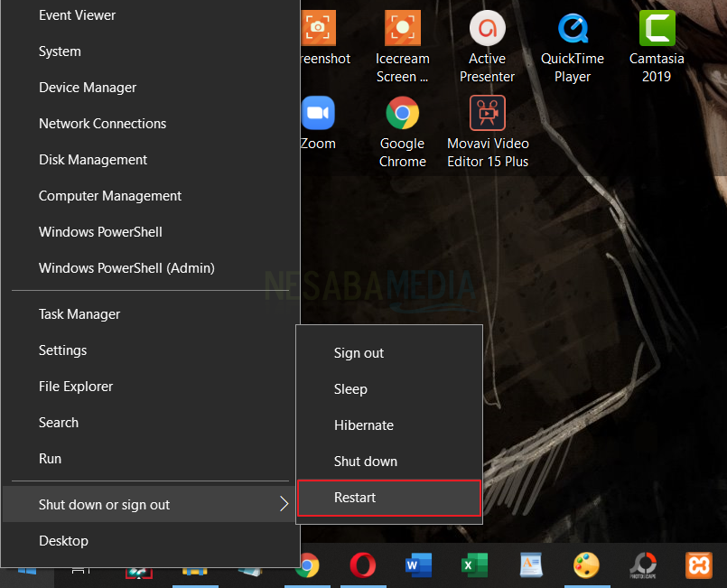Screen dimensions: 727x588
Task: Open Excel from the taskbar
Action: pos(474,565)
